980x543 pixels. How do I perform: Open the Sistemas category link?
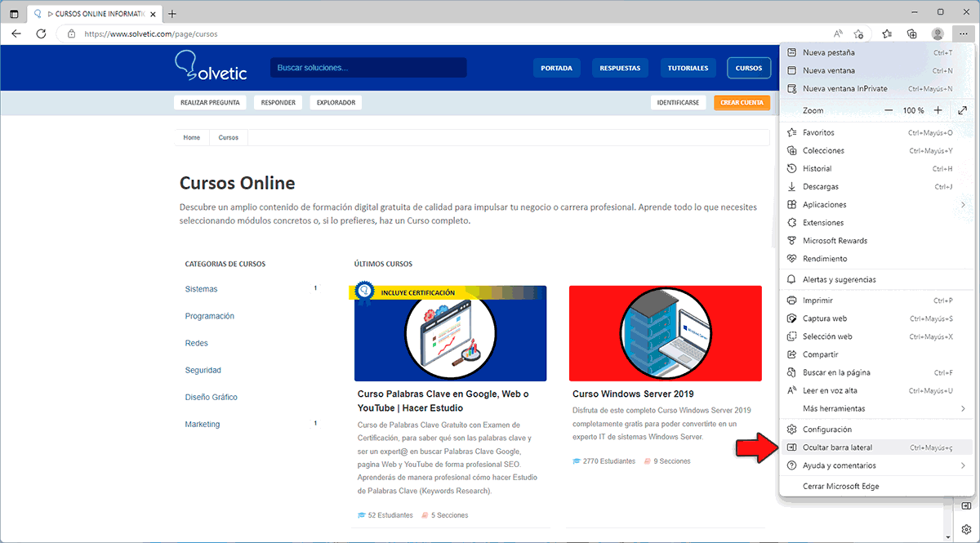pos(201,289)
